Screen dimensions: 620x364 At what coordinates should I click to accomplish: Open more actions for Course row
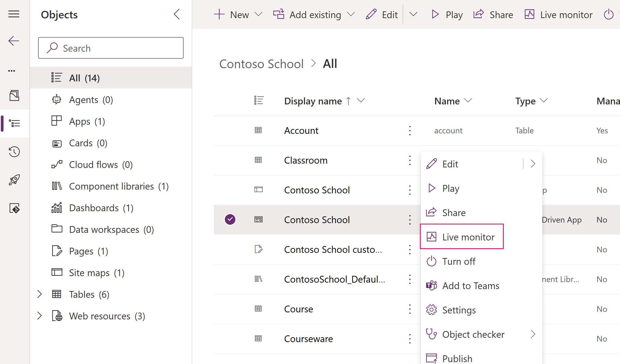(x=410, y=309)
